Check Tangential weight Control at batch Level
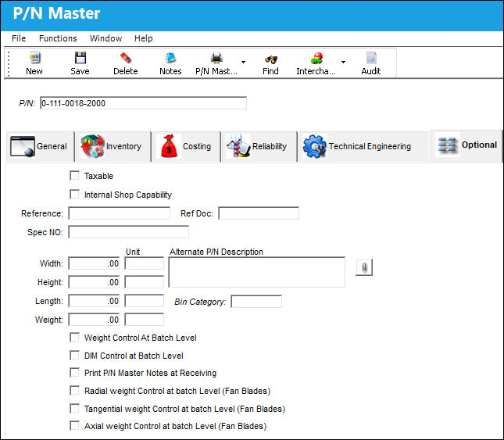 [x=74, y=409]
